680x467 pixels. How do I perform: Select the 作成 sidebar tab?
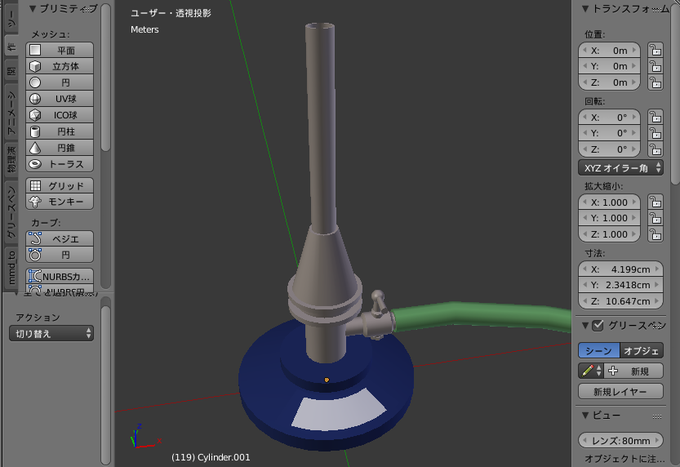tap(11, 47)
